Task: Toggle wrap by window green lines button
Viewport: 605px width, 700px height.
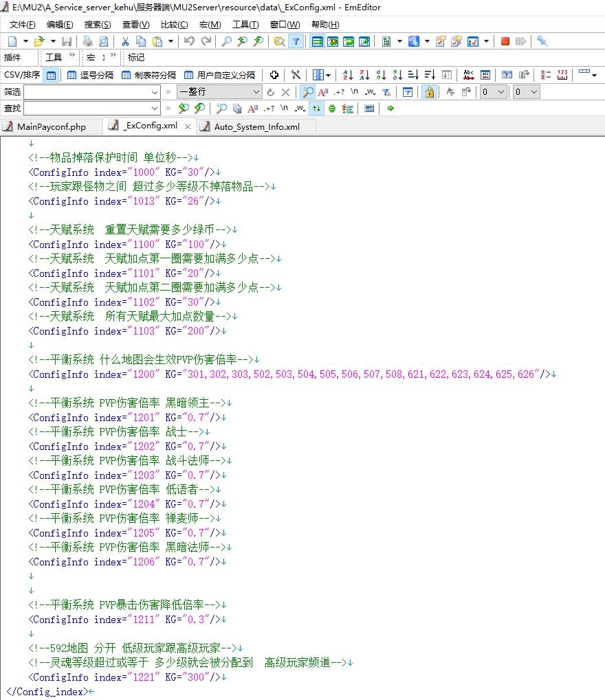Action: [317, 41]
